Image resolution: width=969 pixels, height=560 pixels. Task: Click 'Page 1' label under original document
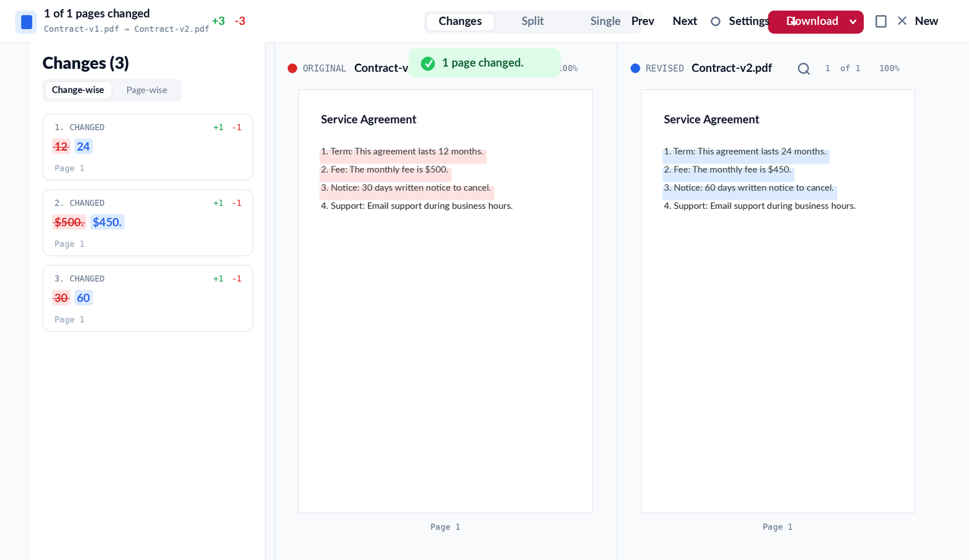(x=445, y=527)
